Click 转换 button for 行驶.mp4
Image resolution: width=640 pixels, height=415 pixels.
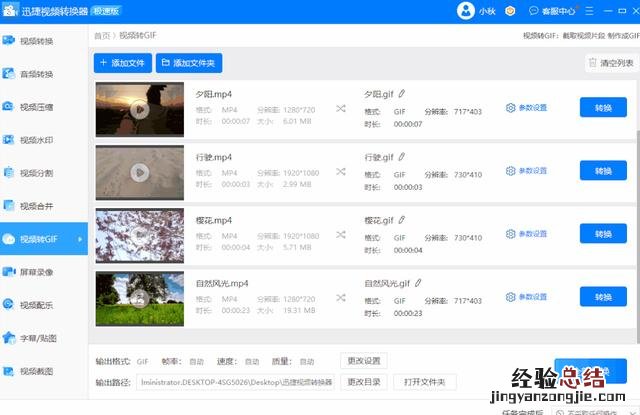pyautogui.click(x=603, y=171)
